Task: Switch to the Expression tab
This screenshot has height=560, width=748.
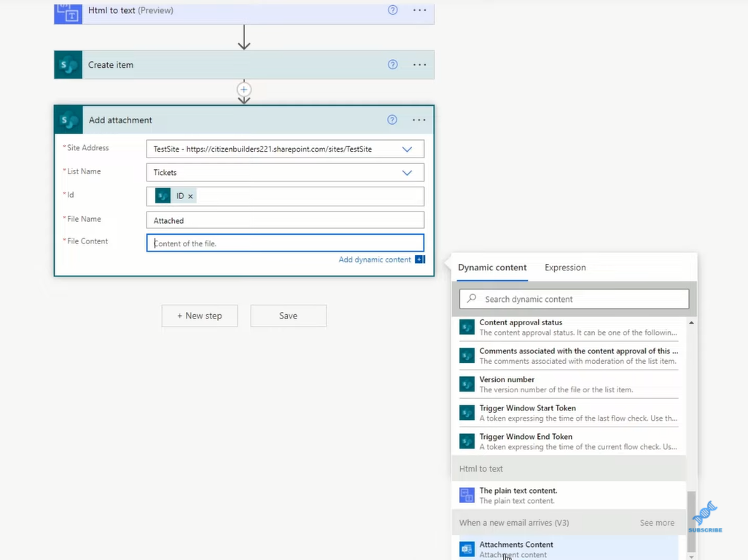Action: coord(565,268)
